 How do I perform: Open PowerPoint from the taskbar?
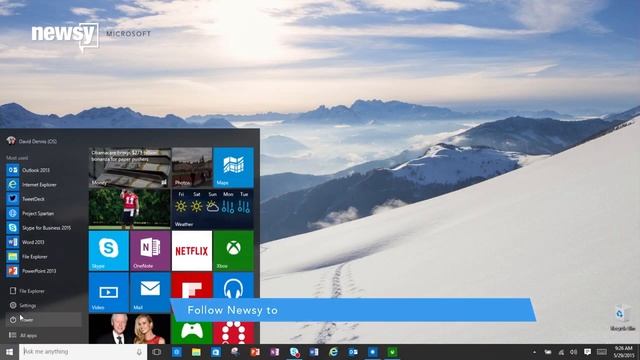255,352
